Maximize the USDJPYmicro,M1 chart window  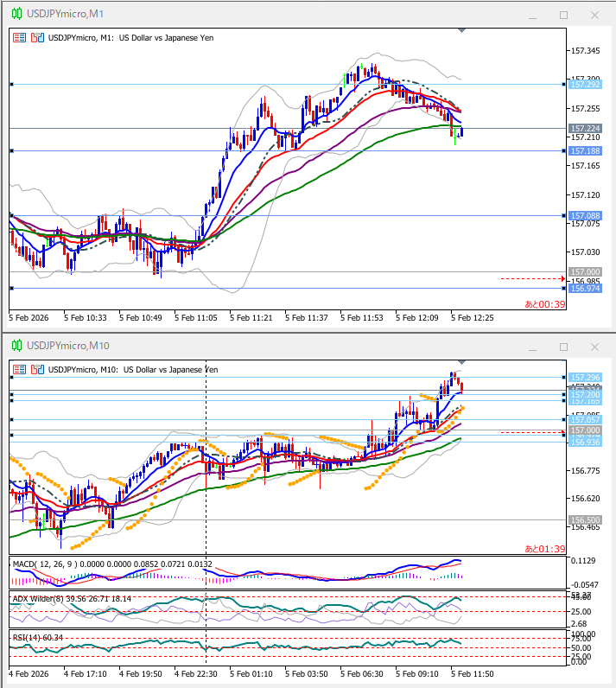[x=563, y=15]
